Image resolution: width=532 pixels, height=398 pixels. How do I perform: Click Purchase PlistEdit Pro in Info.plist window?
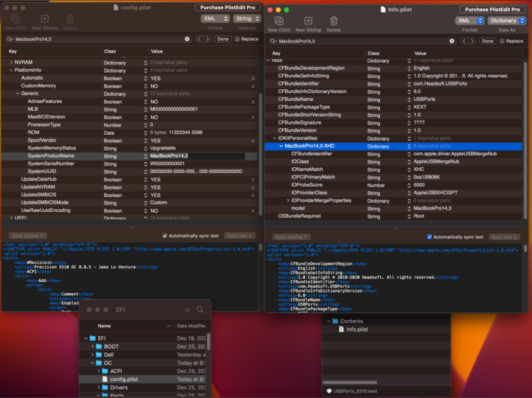pos(493,9)
